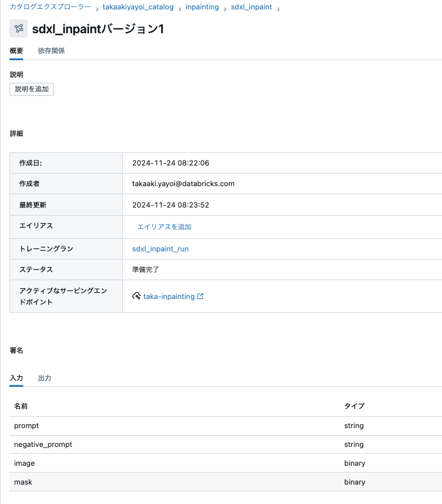The width and height of the screenshot is (442, 504).
Task: Open sdxl_inpaint model breadcrumb
Action: (x=251, y=7)
